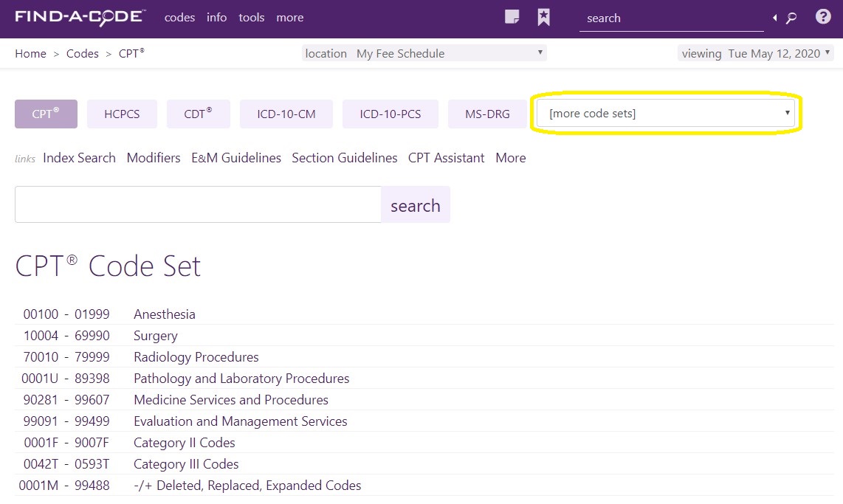Open the Modifiers link
The image size is (843, 504).
[x=154, y=158]
